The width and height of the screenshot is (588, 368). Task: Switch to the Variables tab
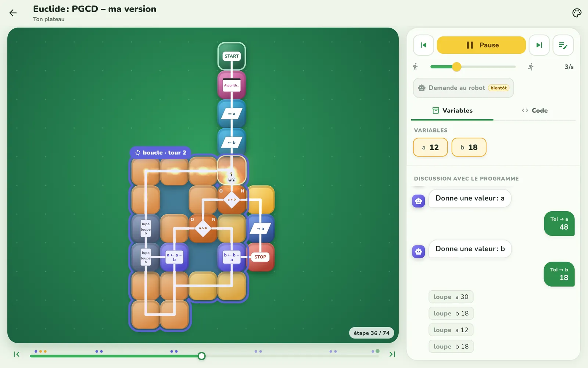click(x=452, y=110)
